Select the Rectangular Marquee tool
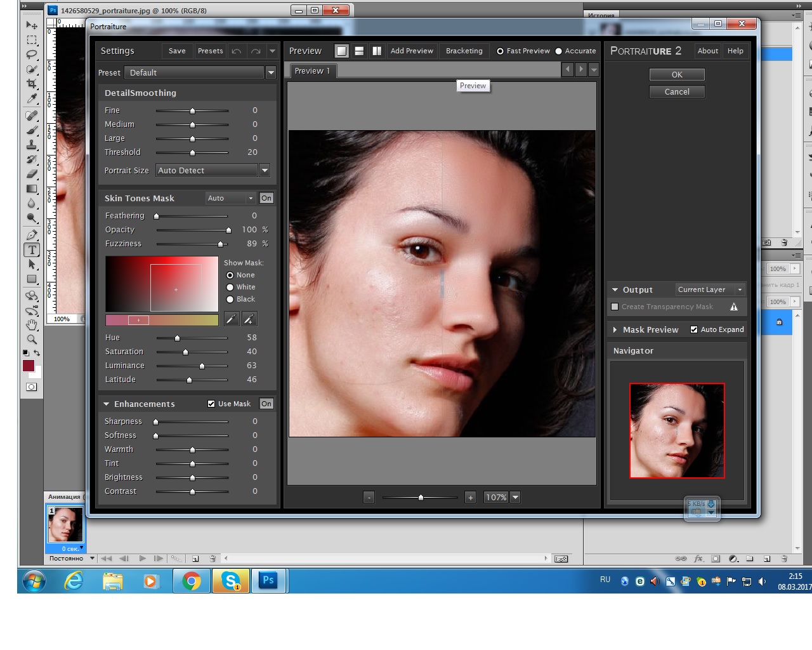This screenshot has height=650, width=812. [31, 40]
